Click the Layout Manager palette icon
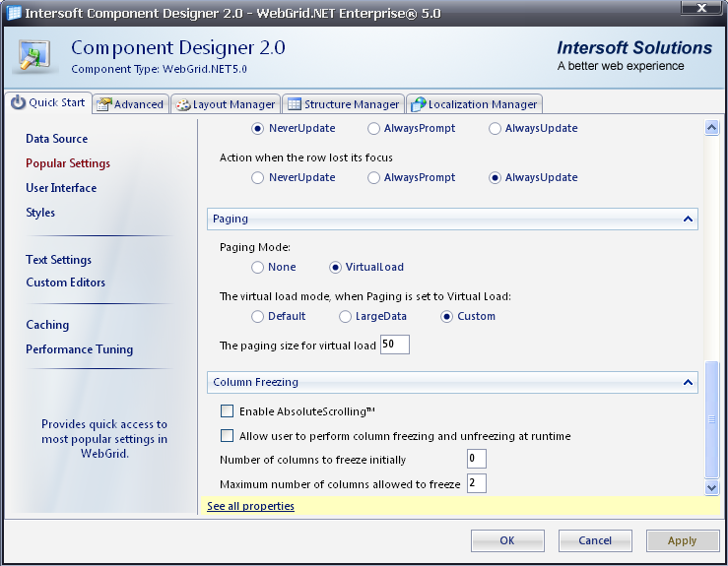 point(183,105)
